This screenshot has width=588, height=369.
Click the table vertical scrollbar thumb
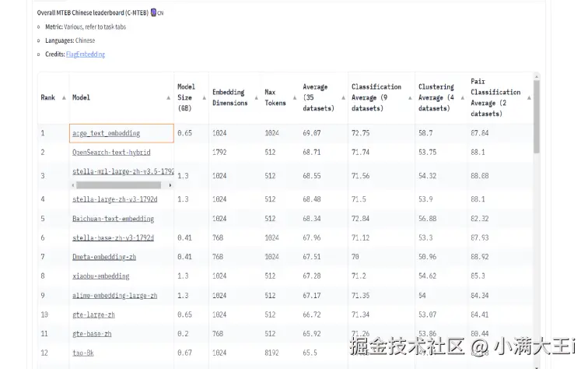[537, 116]
